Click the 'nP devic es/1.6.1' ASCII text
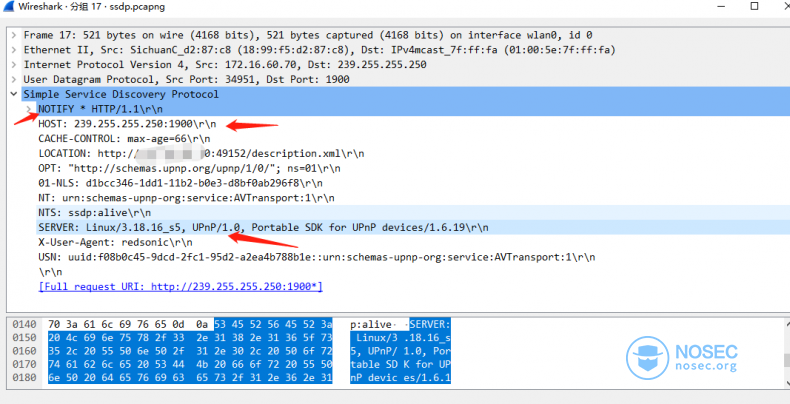790x404 pixels. coord(401,377)
